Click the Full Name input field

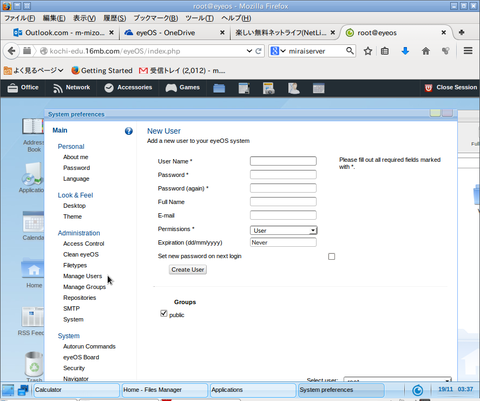(283, 202)
